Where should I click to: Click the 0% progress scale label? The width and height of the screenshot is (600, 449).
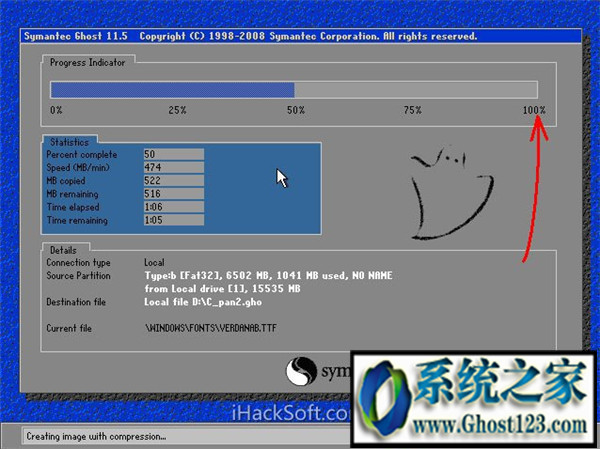point(56,110)
